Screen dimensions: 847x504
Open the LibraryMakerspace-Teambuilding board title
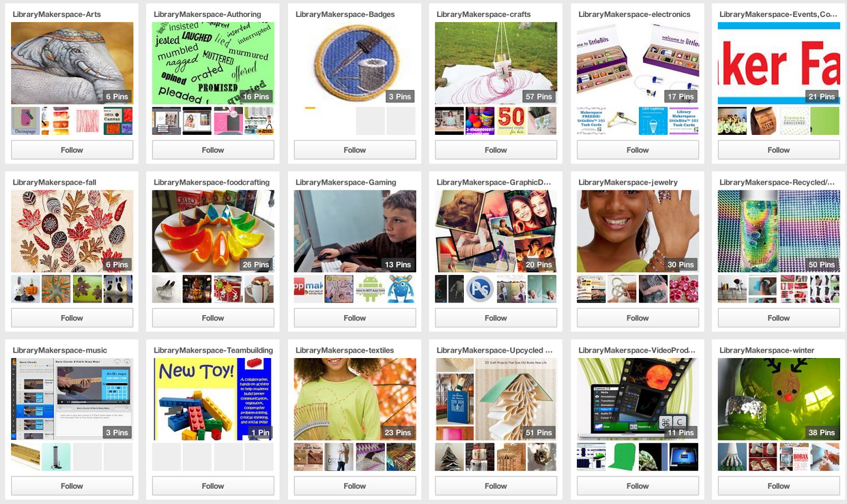[213, 350]
